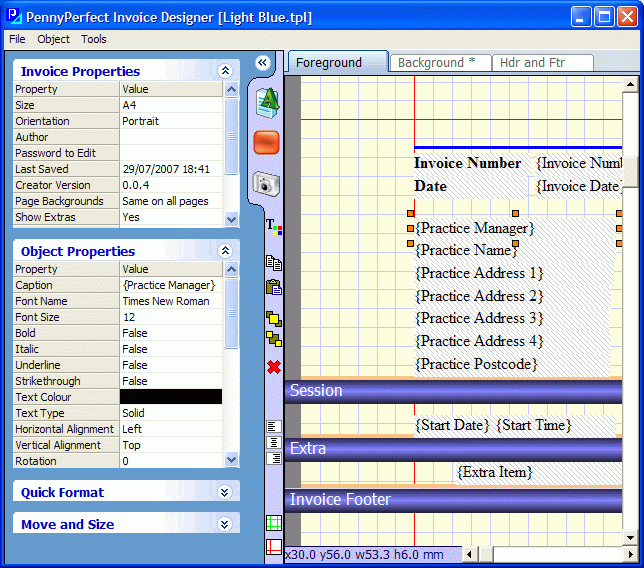Select the {Practice Address 1} field

pos(479,273)
